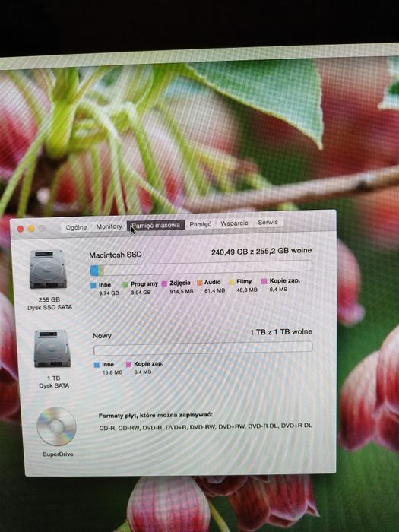Click the yellow minimize window button

tap(31, 229)
